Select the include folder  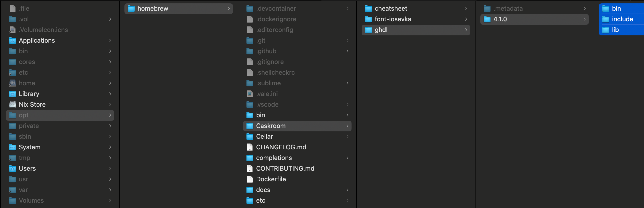point(622,19)
